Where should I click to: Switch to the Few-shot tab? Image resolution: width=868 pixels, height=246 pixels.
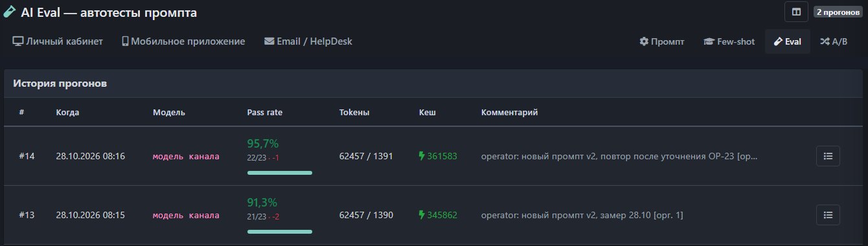click(x=729, y=41)
